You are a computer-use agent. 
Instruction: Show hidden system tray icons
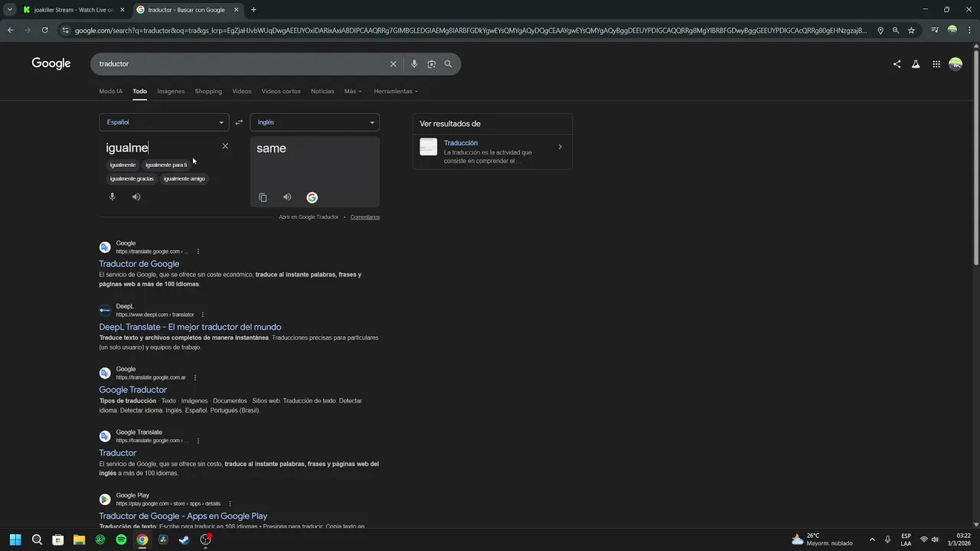(872, 540)
